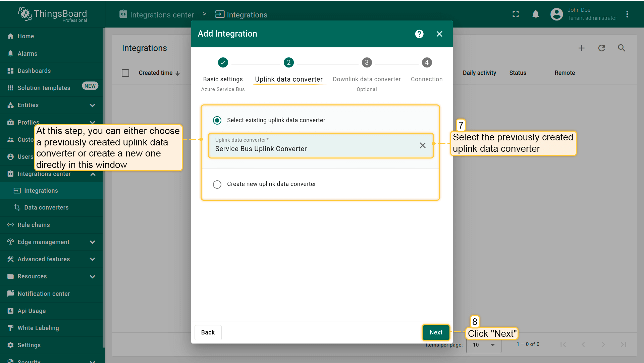Screen dimensions: 644x363
Task: Click the Next button
Action: (436, 332)
